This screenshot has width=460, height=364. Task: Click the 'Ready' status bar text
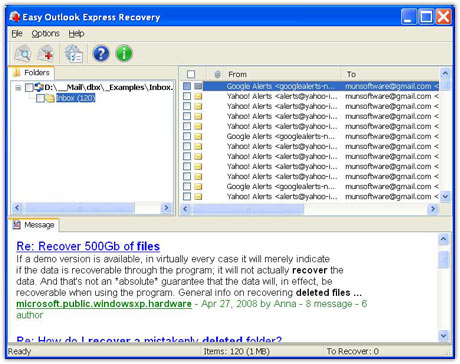click(x=19, y=351)
